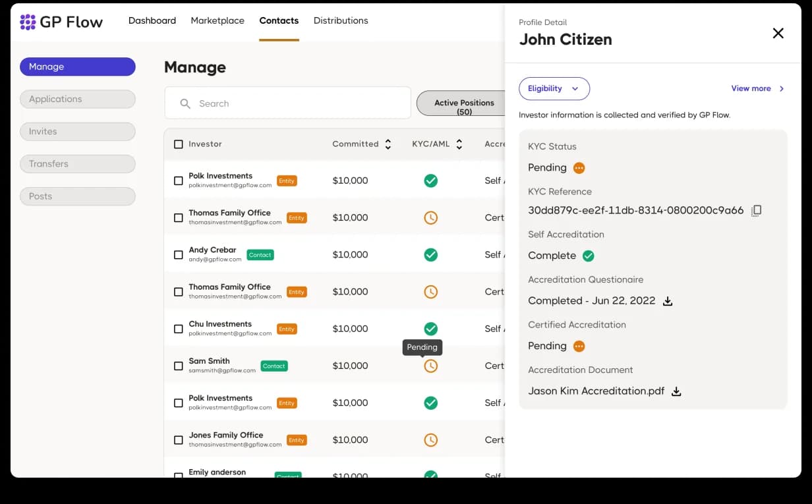Click the KYC Status pending icon

(579, 168)
